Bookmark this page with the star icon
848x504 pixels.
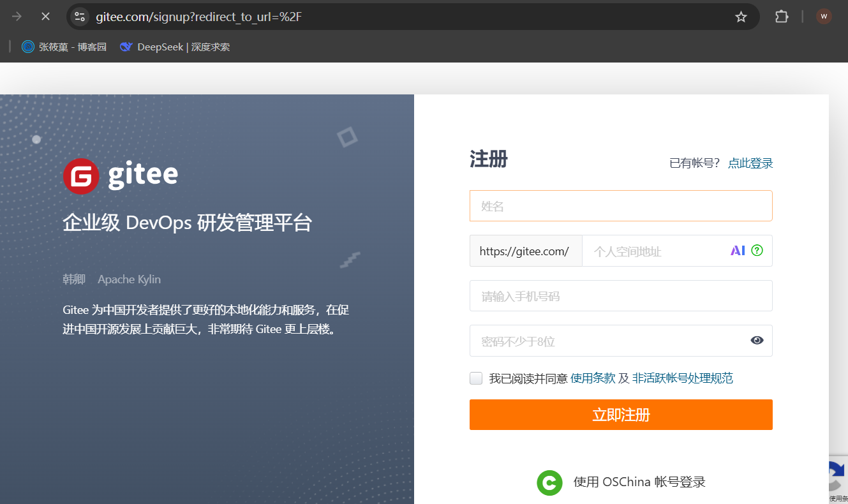click(741, 17)
